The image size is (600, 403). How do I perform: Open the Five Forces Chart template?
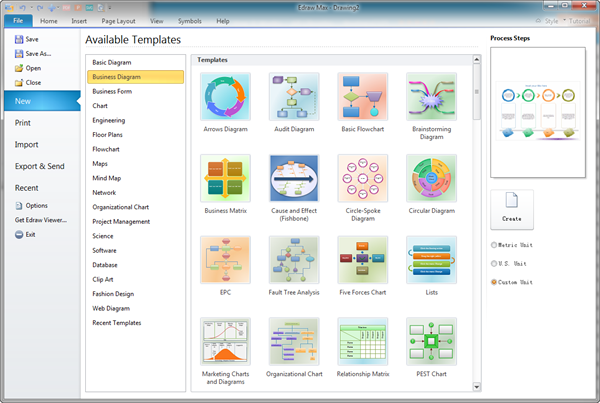(362, 260)
